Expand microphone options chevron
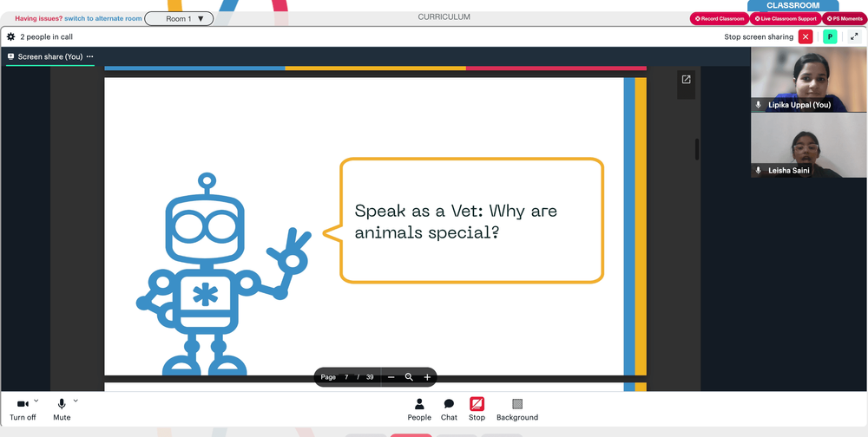Viewport: 868px width, 437px height. (76, 401)
